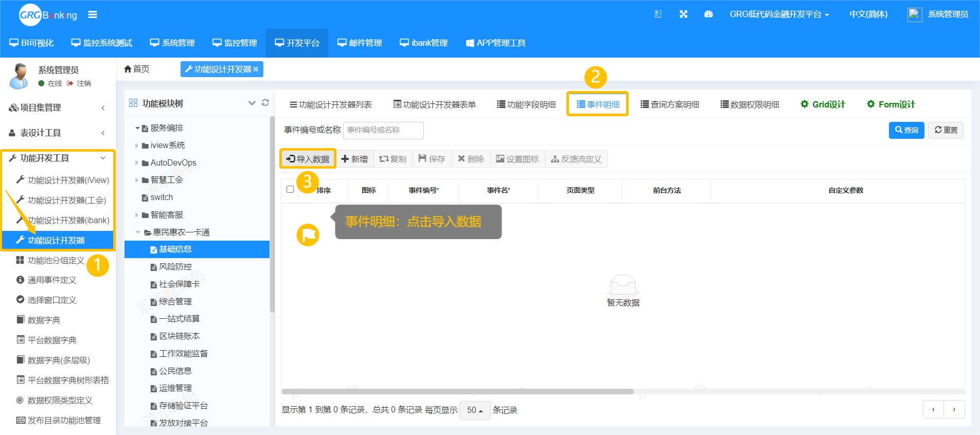Click the horizontal scrollbar under the table
The image size is (980, 435).
click(458, 391)
